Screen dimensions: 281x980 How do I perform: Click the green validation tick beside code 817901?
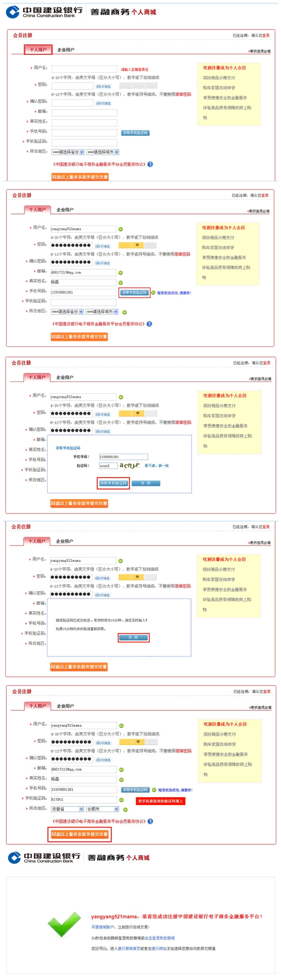[x=121, y=800]
